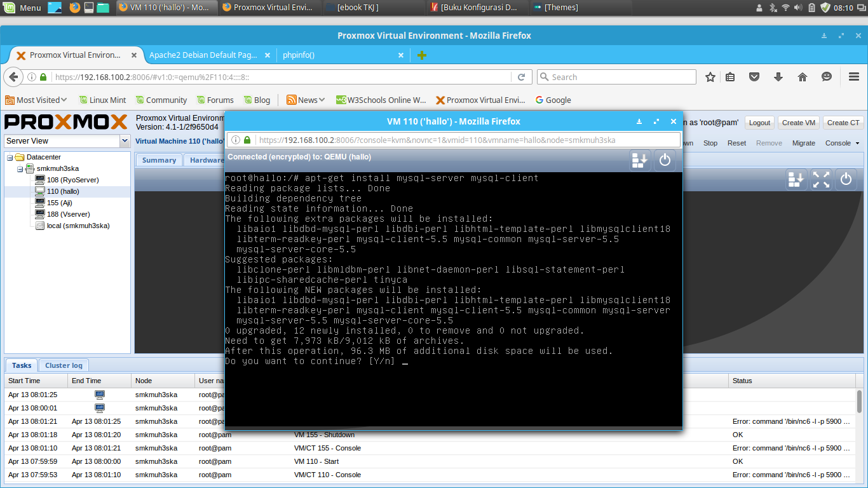Click the show desktop panel icon

coord(55,8)
